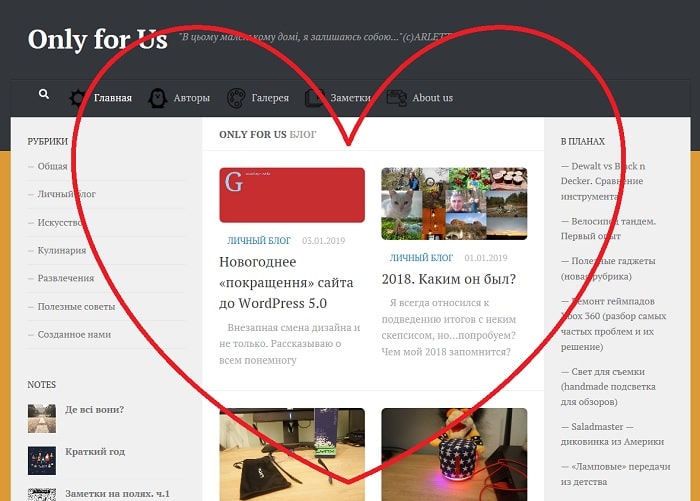Viewport: 700px width, 501px height.
Task: Click plan item «Ламповые» передачи из детства
Action: pyautogui.click(x=616, y=474)
